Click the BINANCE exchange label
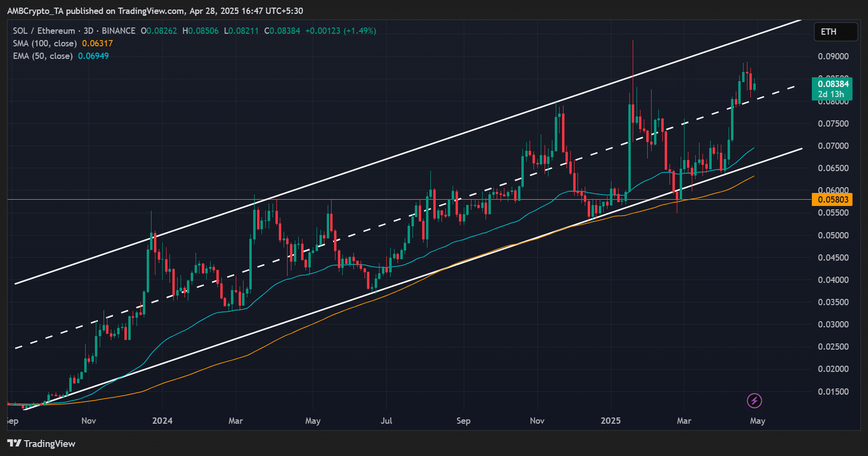Viewport: 868px width, 456px height. pos(118,31)
